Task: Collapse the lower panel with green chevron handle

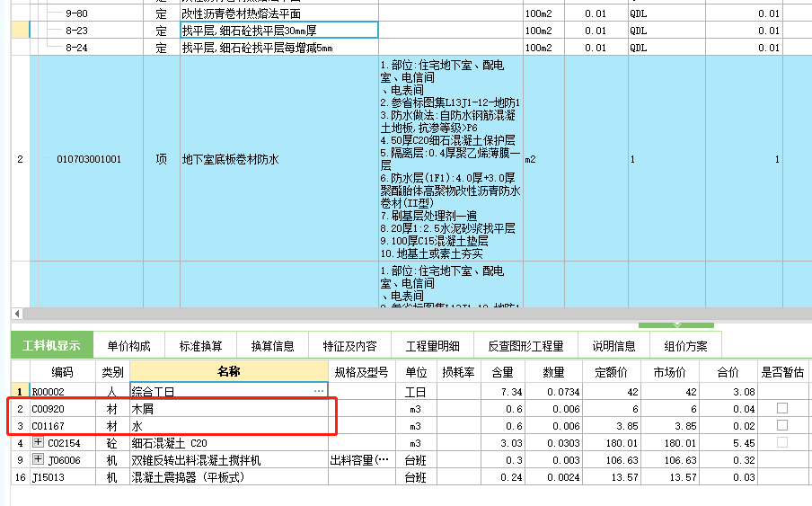Action: tap(676, 324)
